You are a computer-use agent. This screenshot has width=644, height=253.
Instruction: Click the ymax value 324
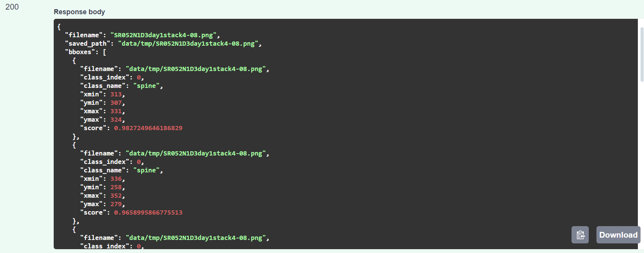[116, 120]
